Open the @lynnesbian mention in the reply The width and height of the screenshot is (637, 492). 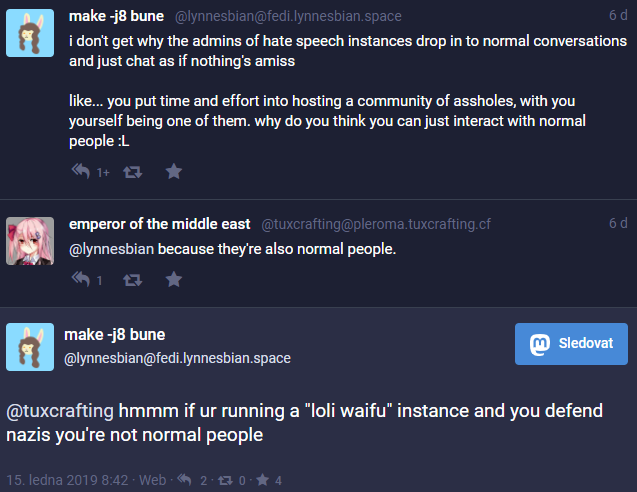pos(112,249)
